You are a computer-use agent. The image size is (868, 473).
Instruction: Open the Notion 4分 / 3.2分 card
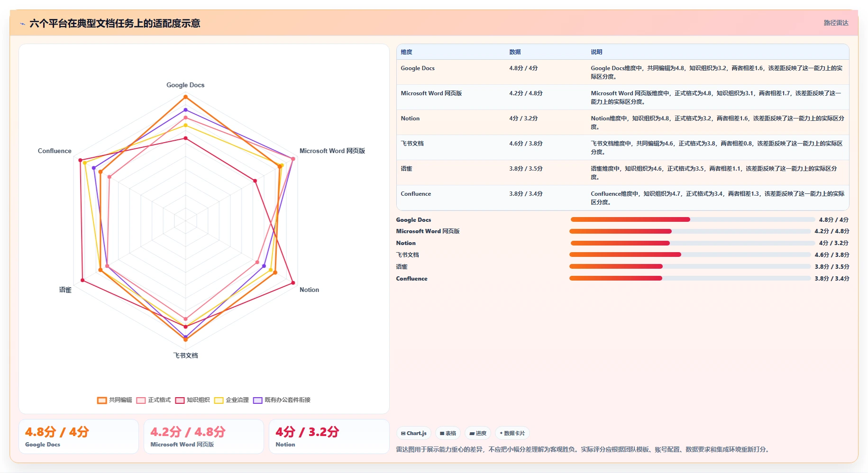329,437
